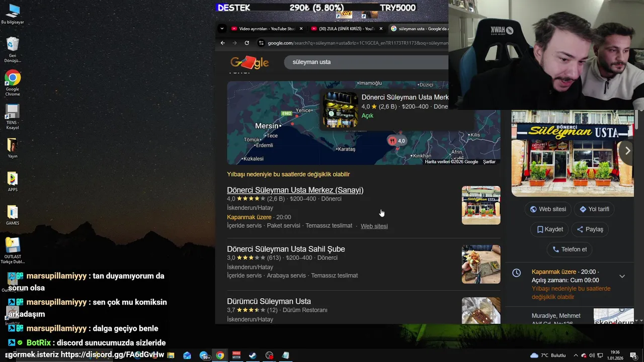Open Outlook from the taskbar
This screenshot has height=362, width=644.
187,355
